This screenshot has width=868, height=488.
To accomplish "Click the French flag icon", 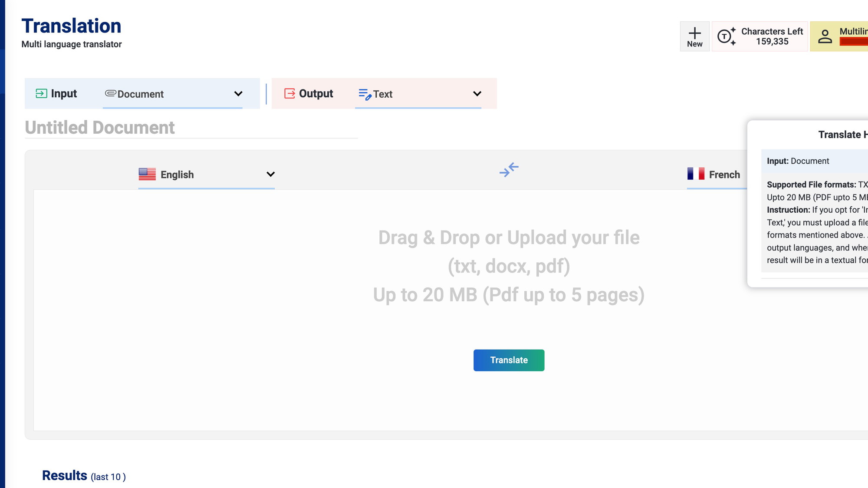I will [x=696, y=174].
